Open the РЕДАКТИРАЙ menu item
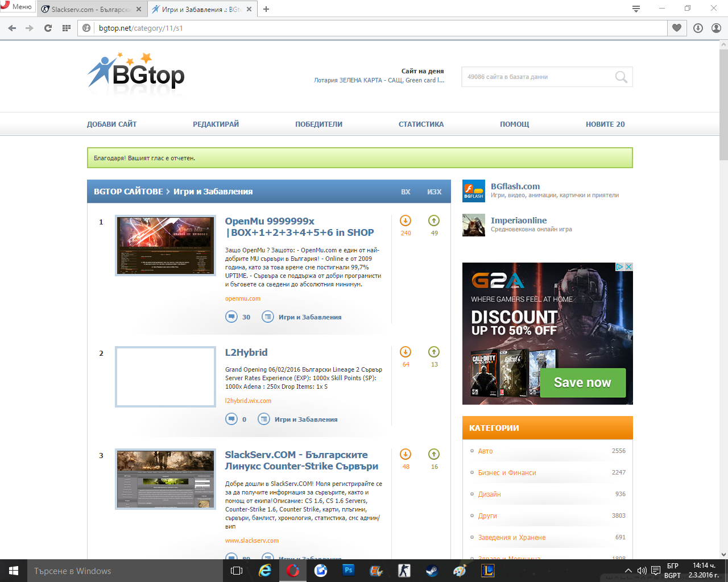The image size is (728, 582). point(216,124)
